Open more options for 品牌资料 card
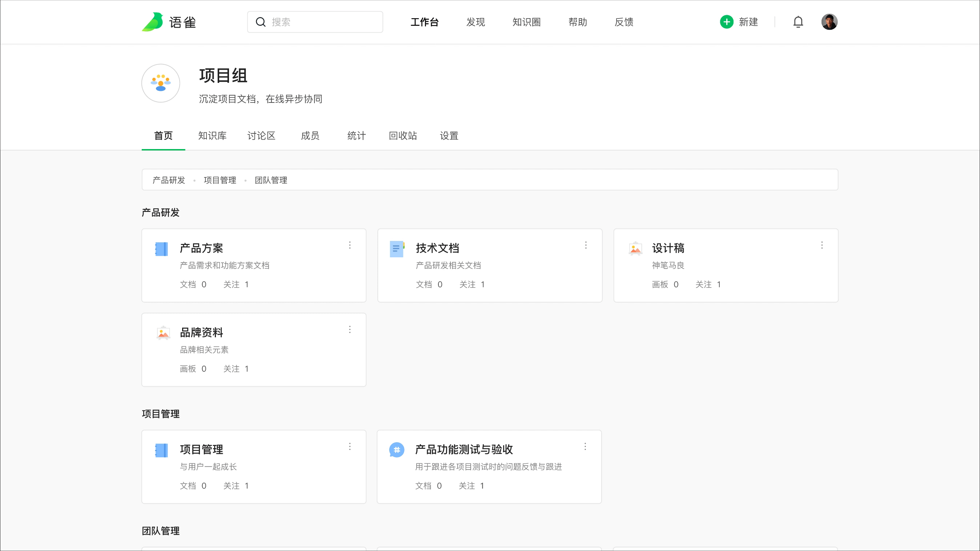980x551 pixels. [350, 330]
